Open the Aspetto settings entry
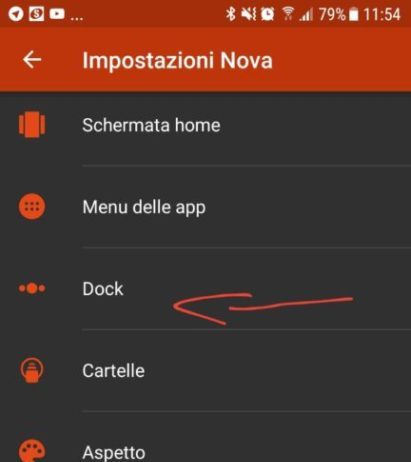This screenshot has width=411, height=462. [x=205, y=437]
